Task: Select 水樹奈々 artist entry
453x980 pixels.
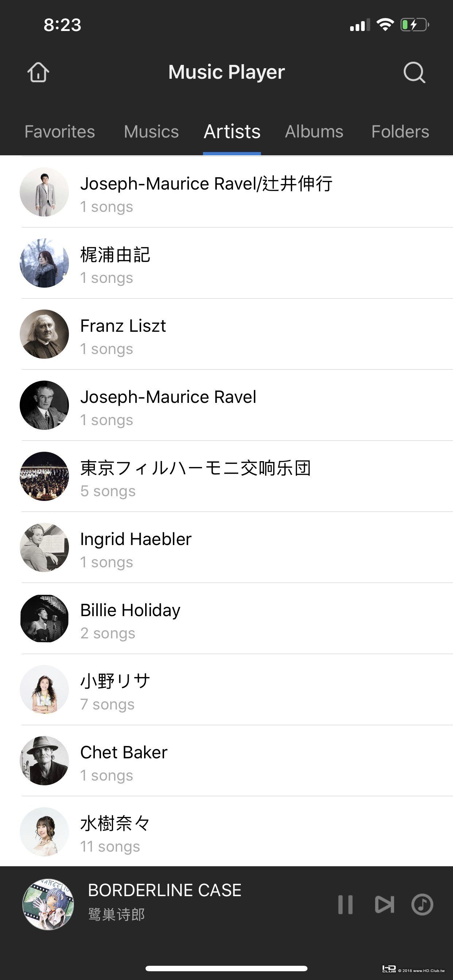Action: [115, 824]
